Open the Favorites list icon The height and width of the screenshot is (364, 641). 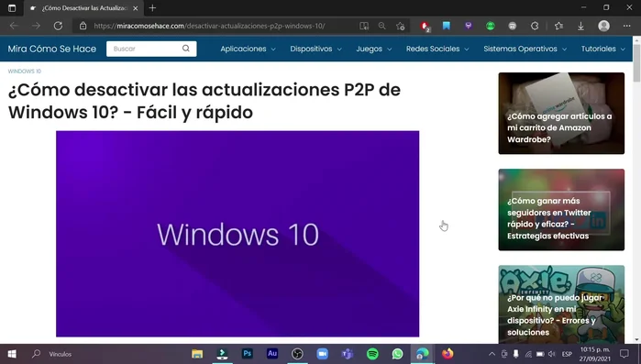[558, 26]
